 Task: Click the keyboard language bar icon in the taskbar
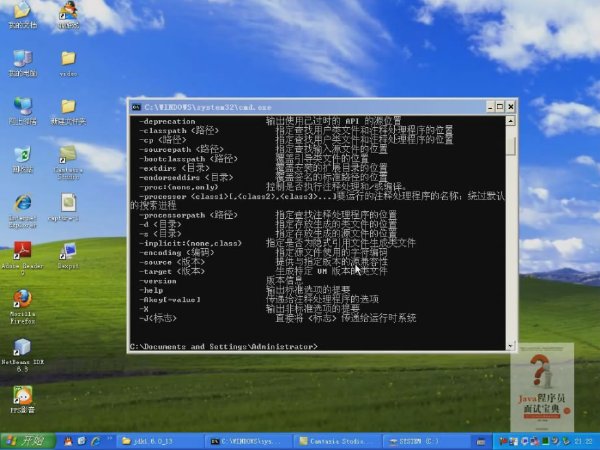(x=481, y=442)
